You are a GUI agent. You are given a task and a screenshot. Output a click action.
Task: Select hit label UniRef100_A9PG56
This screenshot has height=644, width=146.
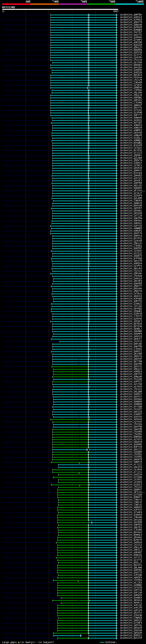pos(131,42)
